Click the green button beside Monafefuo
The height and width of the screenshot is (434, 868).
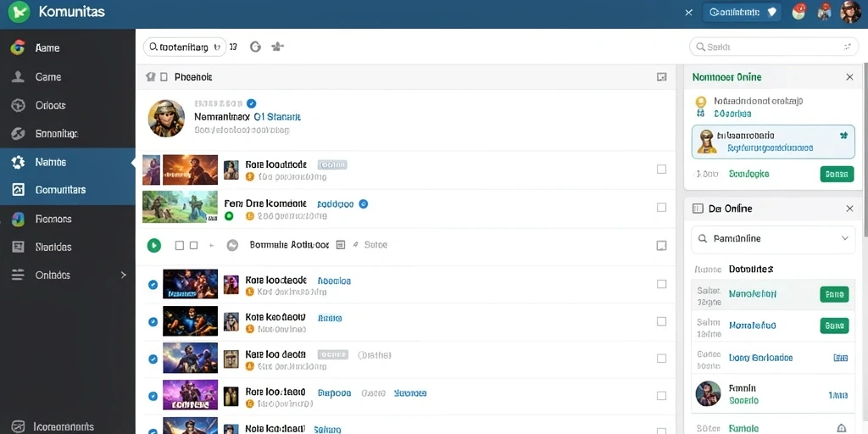click(834, 325)
